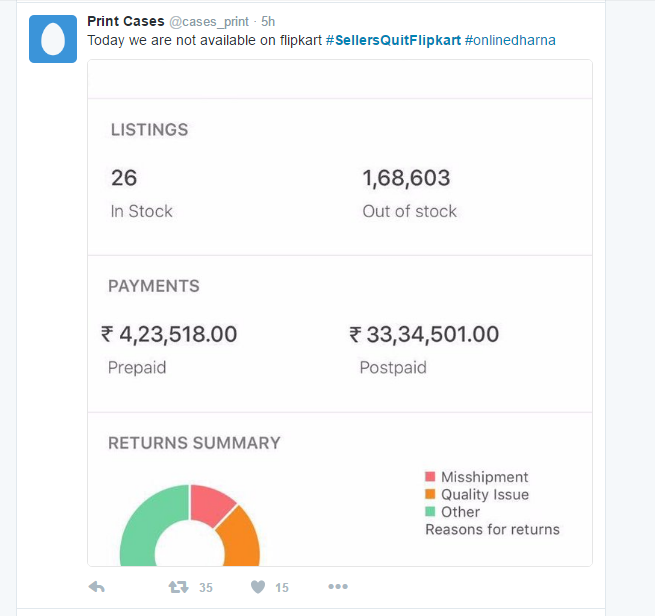This screenshot has height=616, width=655.
Task: Click the out-of-stock value 1,68,603
Action: [x=406, y=178]
